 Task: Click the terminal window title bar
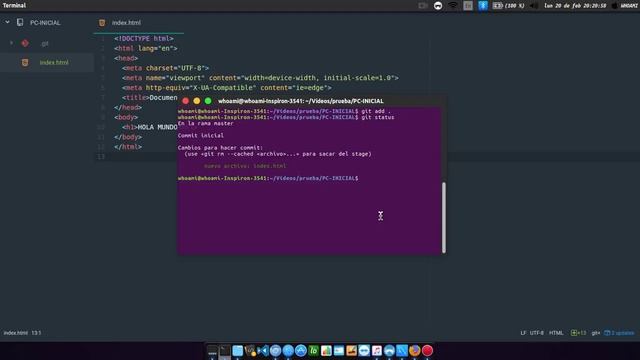click(x=311, y=101)
